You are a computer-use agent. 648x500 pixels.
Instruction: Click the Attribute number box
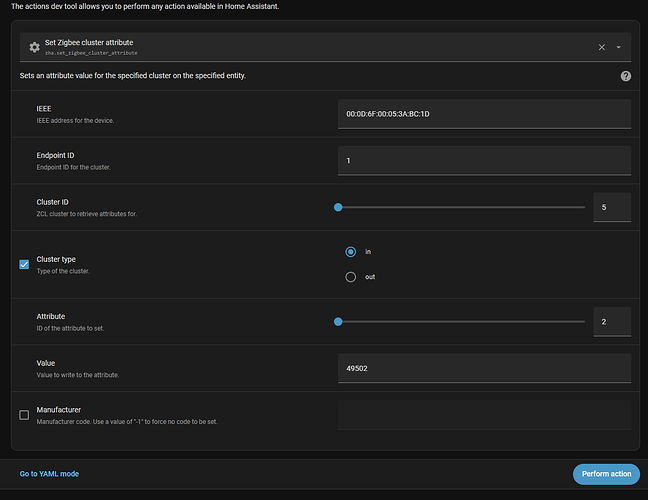click(x=611, y=321)
